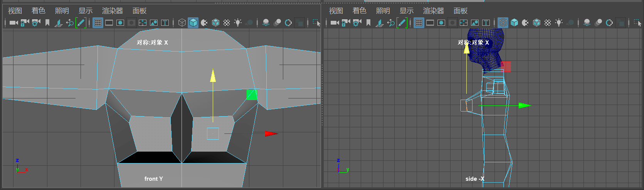Click Select Camera icon in side panel
The height and width of the screenshot is (190, 644).
click(x=335, y=23)
